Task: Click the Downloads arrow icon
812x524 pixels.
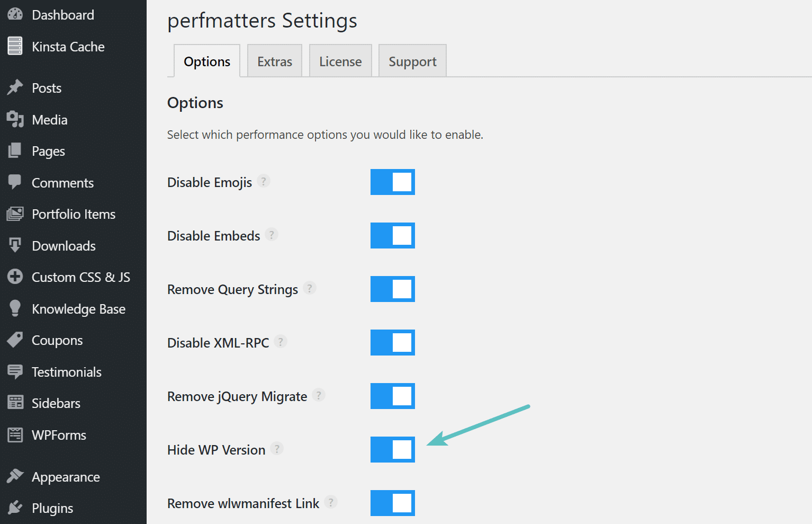Action: (x=15, y=245)
